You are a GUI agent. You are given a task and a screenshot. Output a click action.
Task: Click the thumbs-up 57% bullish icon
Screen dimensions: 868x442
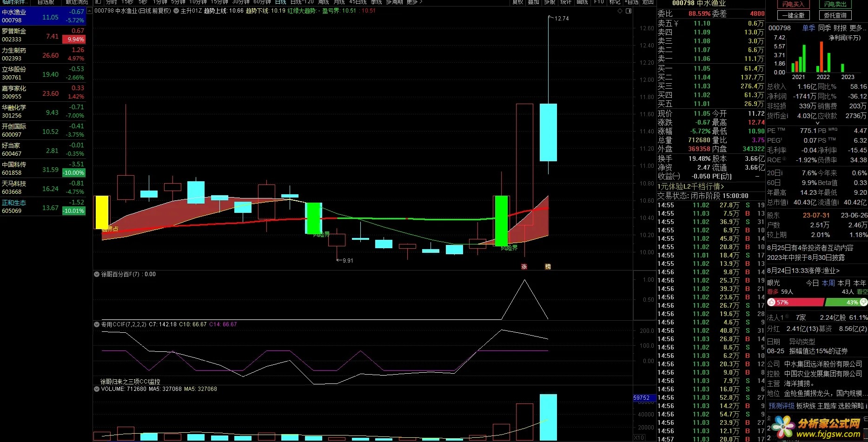(771, 302)
